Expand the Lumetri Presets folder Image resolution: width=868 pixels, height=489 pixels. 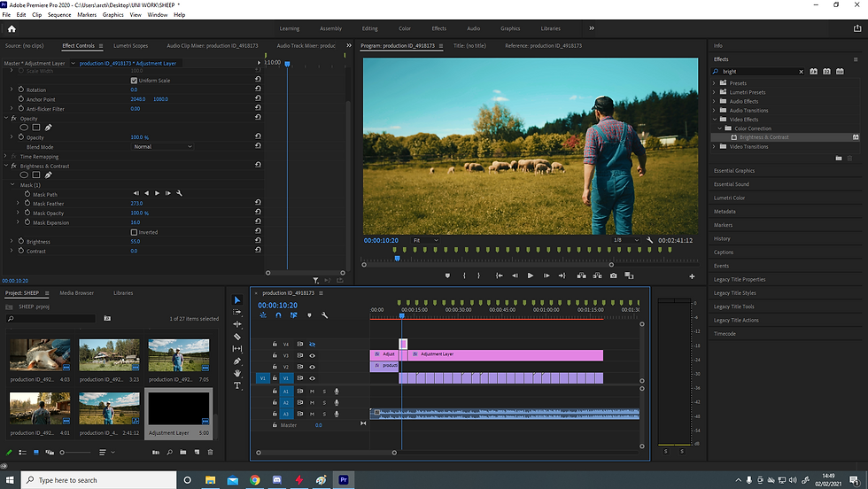point(714,92)
